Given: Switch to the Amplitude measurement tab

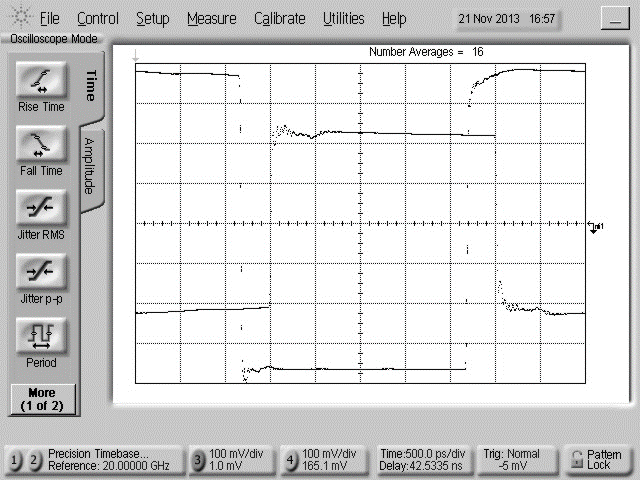Looking at the screenshot, I should (91, 167).
